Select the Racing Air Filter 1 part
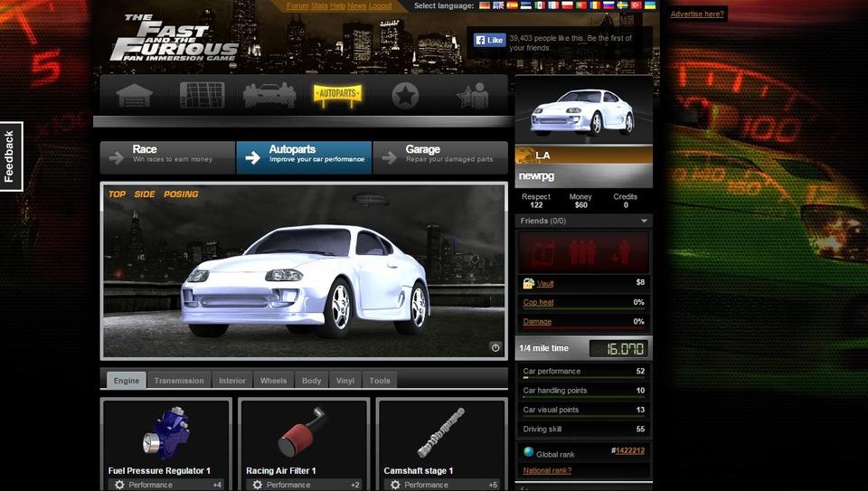The image size is (868, 491). pyautogui.click(x=304, y=445)
